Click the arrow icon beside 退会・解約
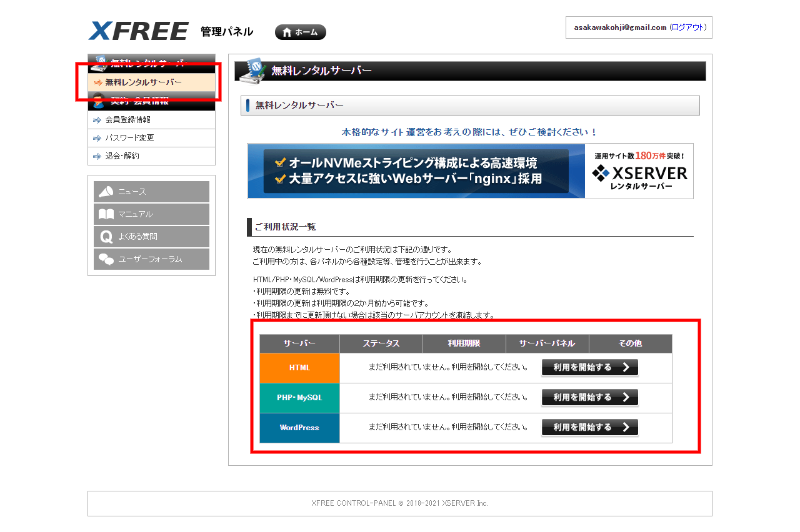The height and width of the screenshot is (532, 800). [97, 156]
